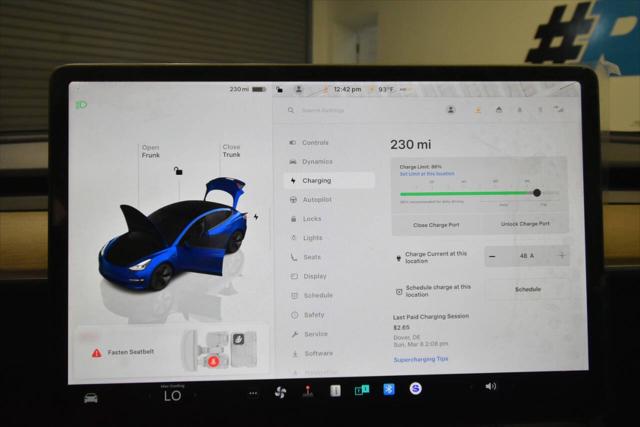Tap the Schedule charge button
Viewport: 640px width, 427px height.
(x=527, y=289)
